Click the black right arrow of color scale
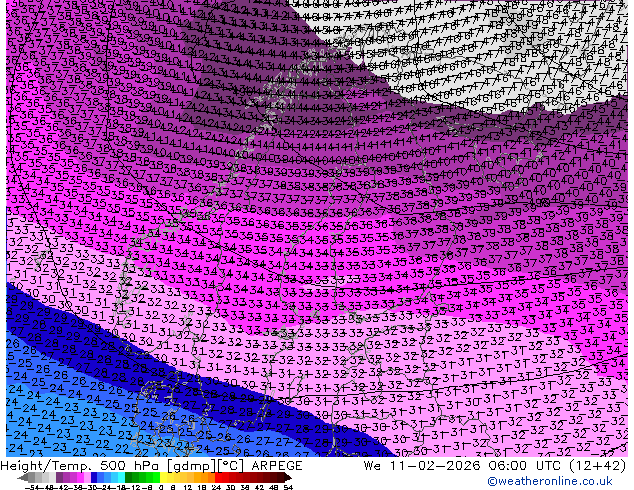This screenshot has height=490, width=634. coord(289,477)
